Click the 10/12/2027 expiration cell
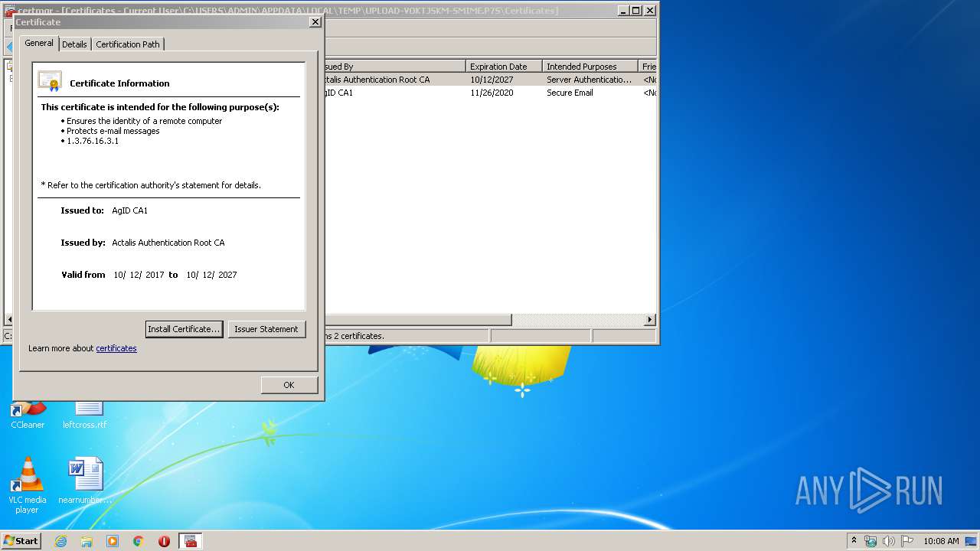 pos(492,80)
